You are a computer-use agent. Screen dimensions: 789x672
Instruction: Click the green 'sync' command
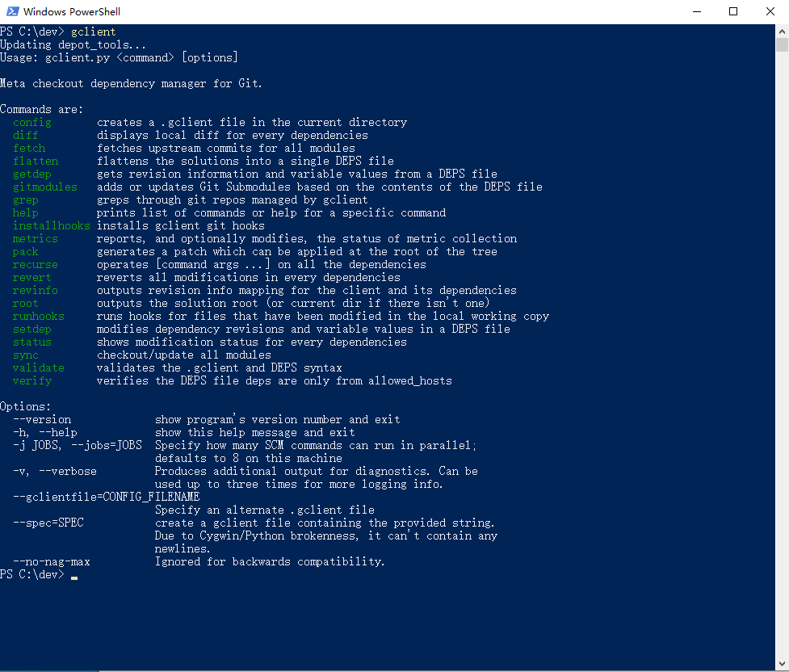click(26, 355)
